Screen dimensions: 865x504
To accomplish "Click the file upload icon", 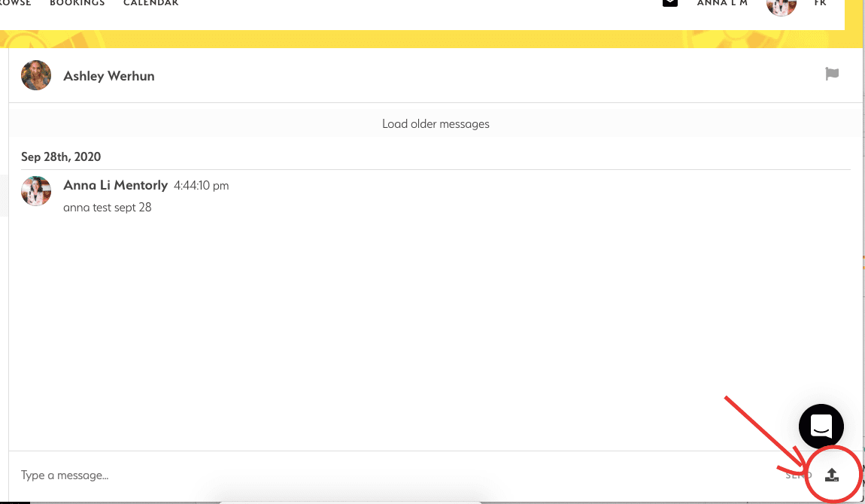I will 831,475.
